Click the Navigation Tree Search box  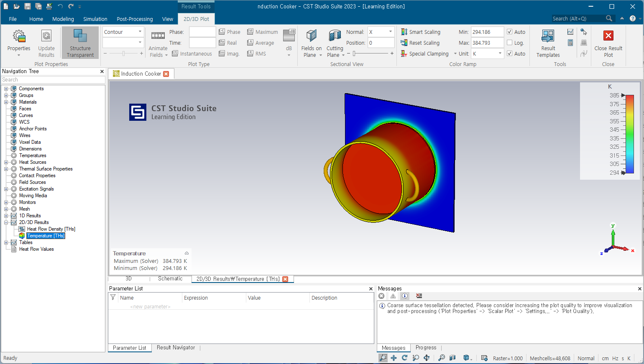click(53, 80)
